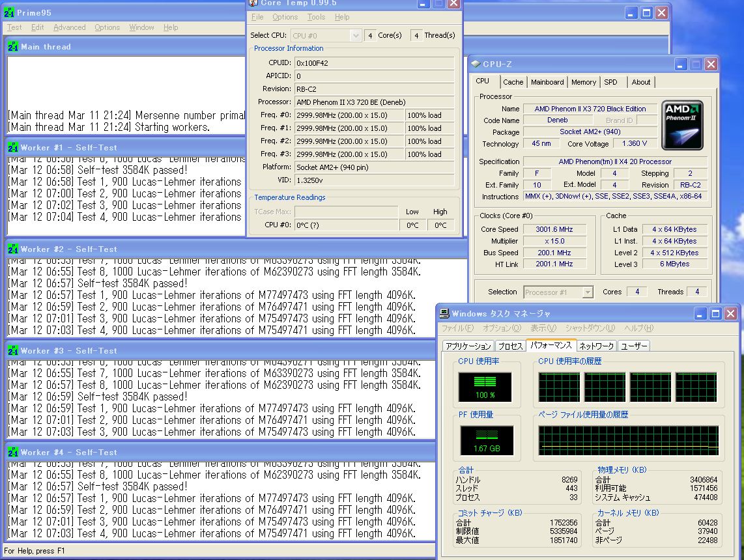The image size is (744, 560).
Task: Click the Worker #3 Self-Test window icon
Action: [12, 351]
